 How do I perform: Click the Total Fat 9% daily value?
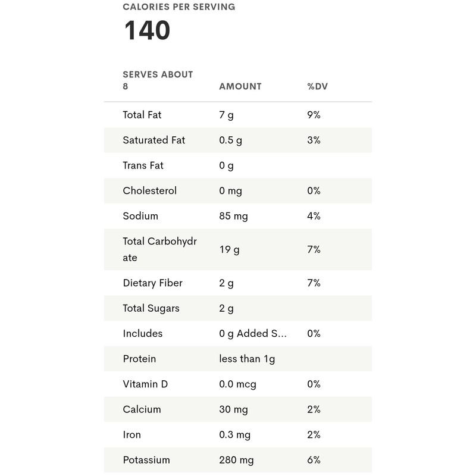click(x=314, y=115)
